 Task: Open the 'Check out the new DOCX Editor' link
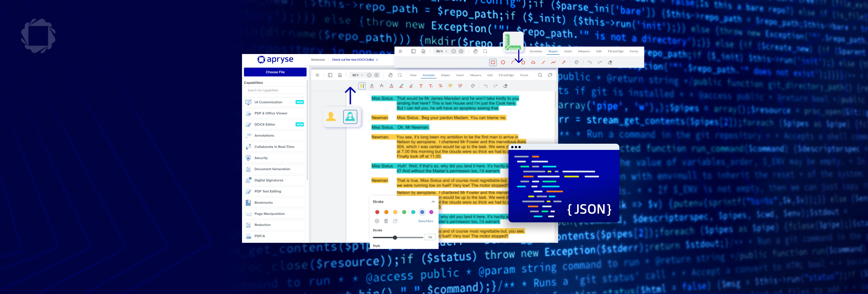pyautogui.click(x=355, y=60)
